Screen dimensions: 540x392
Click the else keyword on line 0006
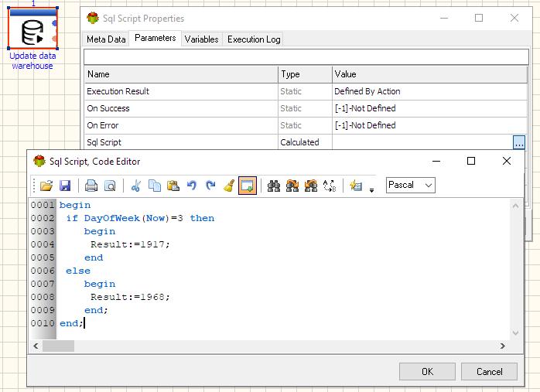78,271
